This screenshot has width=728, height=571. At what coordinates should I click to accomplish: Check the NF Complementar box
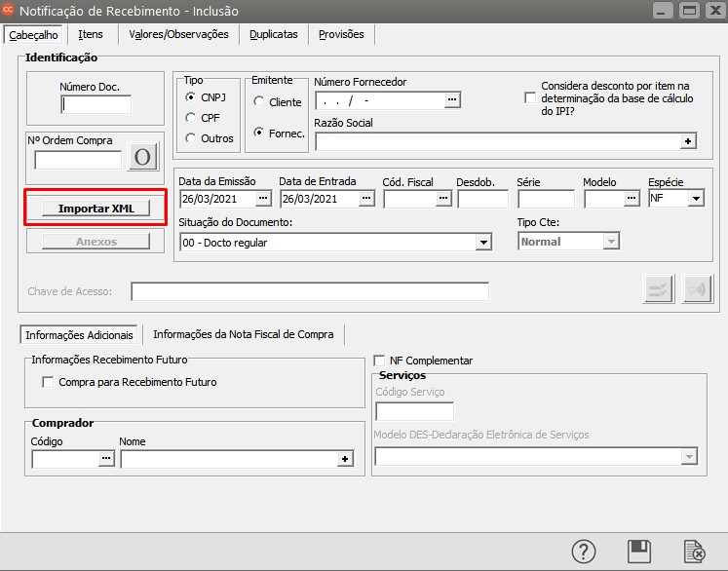pyautogui.click(x=379, y=361)
